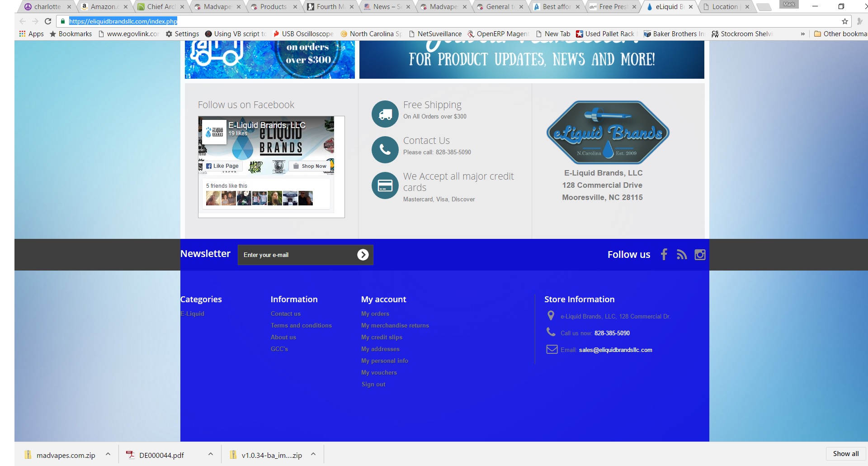Open the GCC's link

tap(279, 349)
